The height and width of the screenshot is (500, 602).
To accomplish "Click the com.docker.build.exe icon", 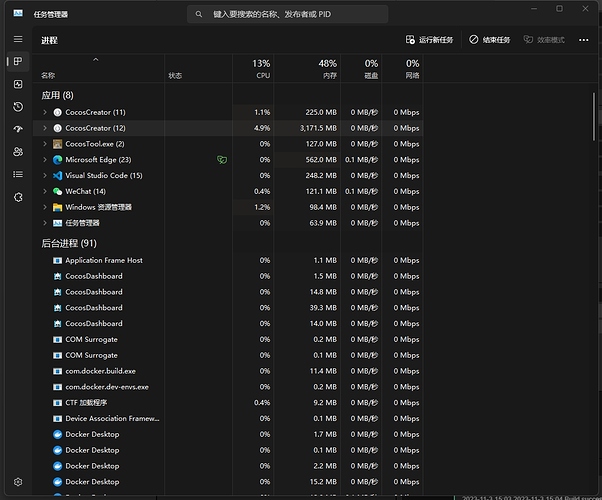I will point(58,371).
